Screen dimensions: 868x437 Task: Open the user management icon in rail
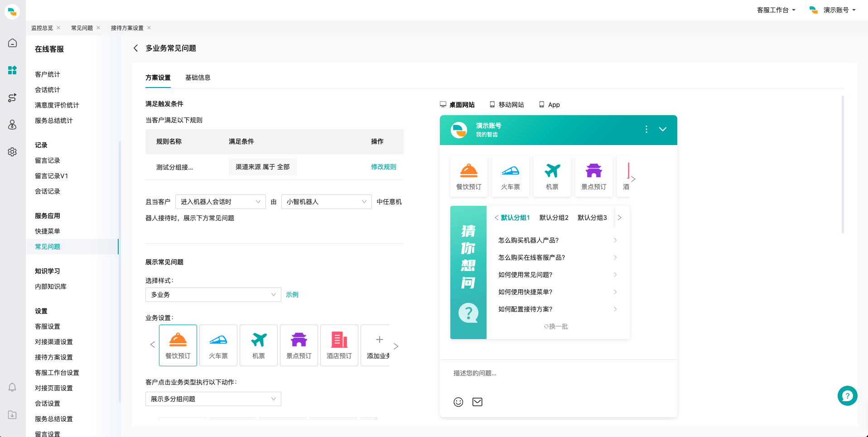(x=12, y=125)
